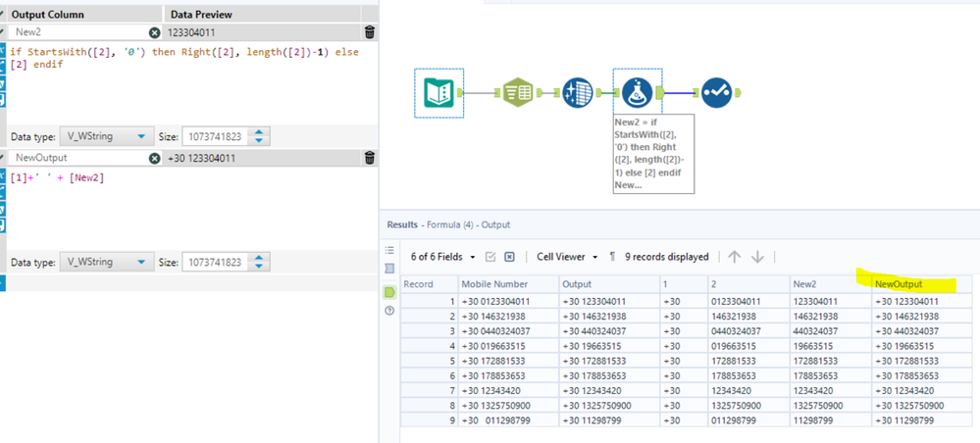
Task: Click data preview value +30 123304011
Action: 202,158
